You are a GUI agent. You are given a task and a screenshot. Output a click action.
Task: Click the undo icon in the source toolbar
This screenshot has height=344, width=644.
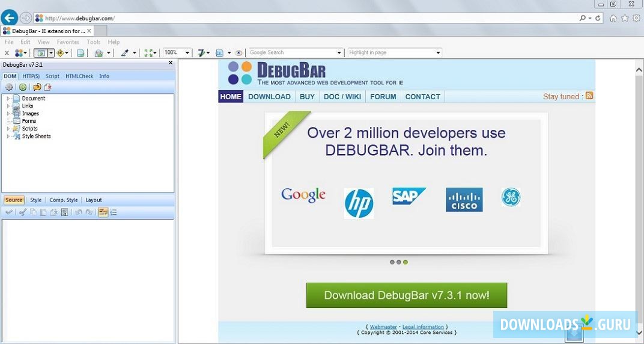point(78,212)
